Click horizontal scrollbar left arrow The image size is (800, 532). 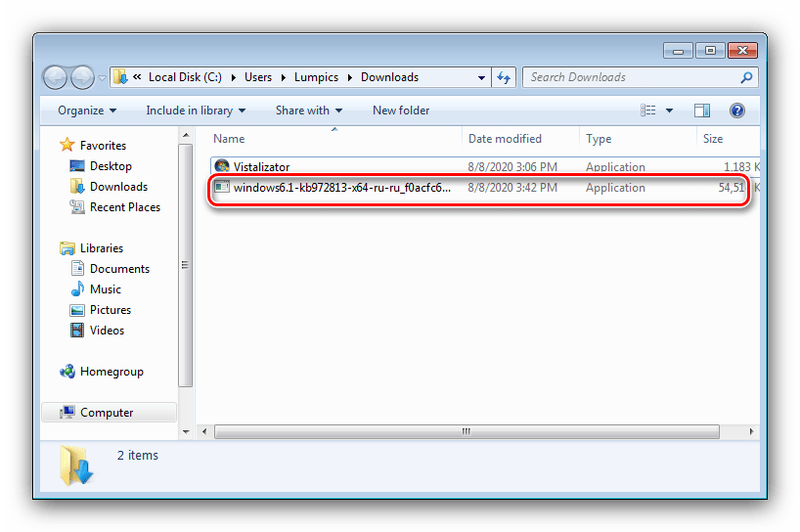click(x=204, y=431)
